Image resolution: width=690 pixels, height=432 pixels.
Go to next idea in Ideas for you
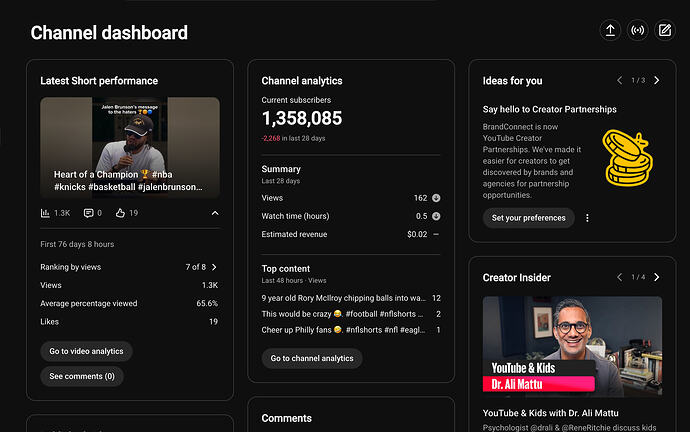point(657,81)
